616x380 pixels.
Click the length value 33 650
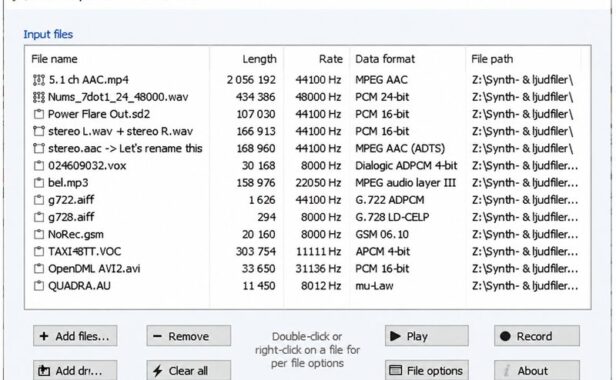point(258,269)
